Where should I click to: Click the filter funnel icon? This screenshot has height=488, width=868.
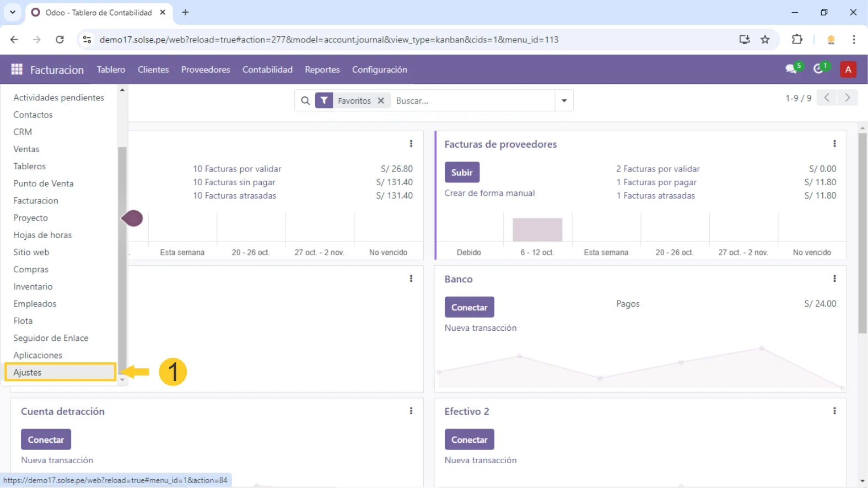pos(324,101)
